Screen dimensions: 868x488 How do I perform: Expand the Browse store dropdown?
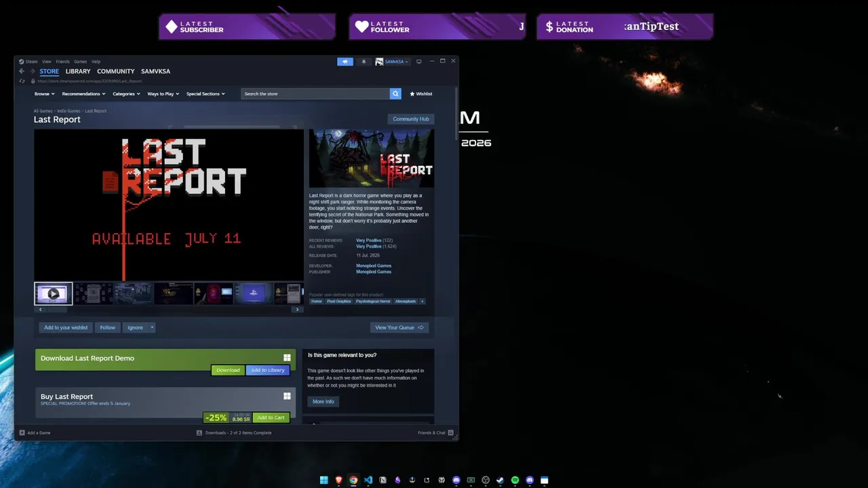tap(45, 94)
